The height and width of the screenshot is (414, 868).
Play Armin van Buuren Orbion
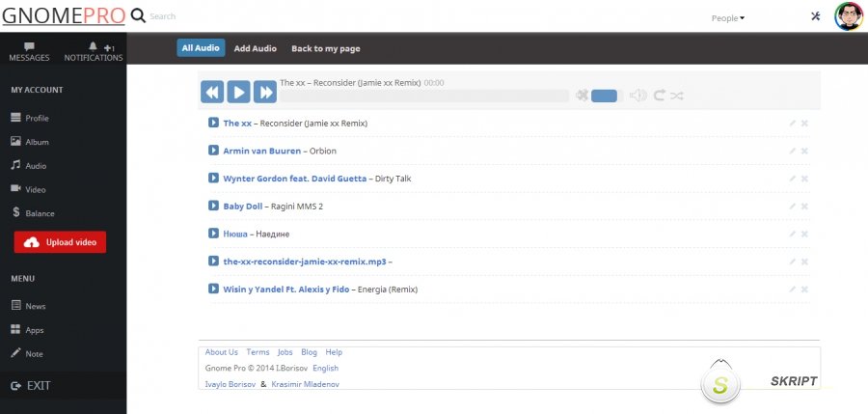click(x=213, y=151)
